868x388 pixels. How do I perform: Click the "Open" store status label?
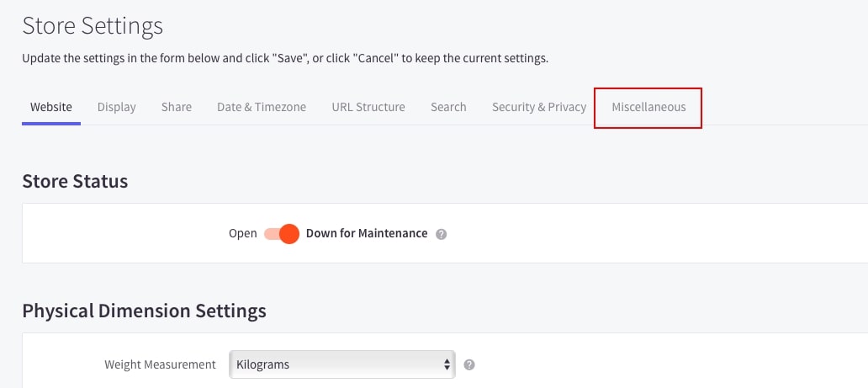point(243,234)
